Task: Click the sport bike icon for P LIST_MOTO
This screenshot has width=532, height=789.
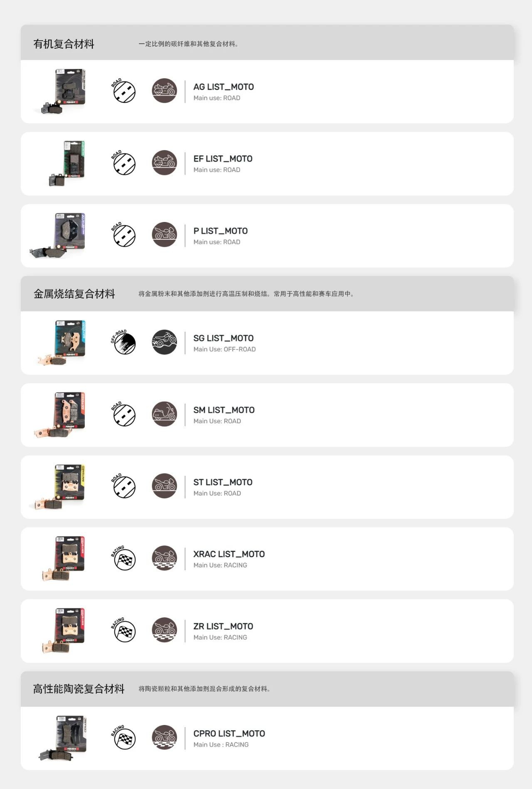Action: tap(164, 235)
